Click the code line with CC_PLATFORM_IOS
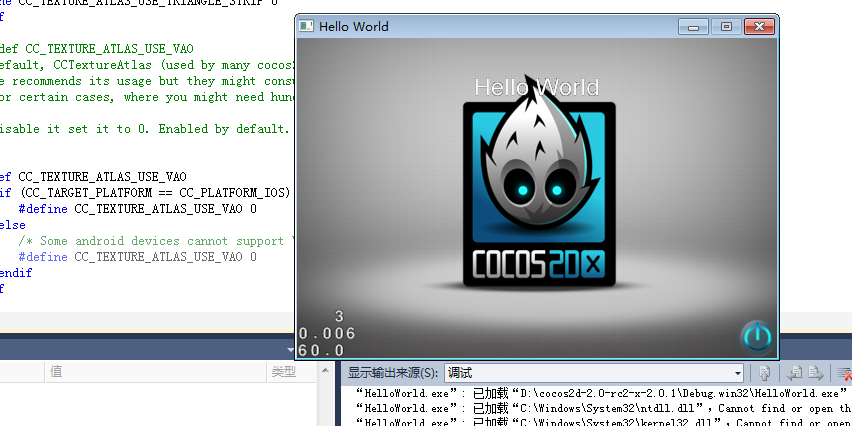 coord(146,193)
